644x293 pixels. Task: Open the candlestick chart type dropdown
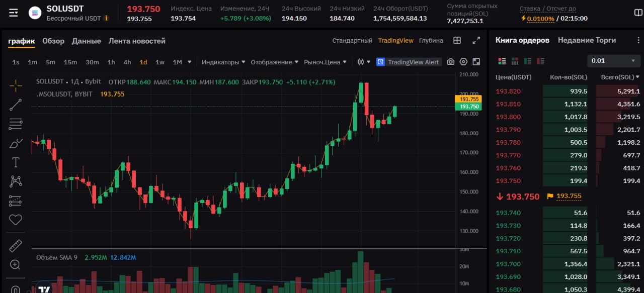coord(363,62)
